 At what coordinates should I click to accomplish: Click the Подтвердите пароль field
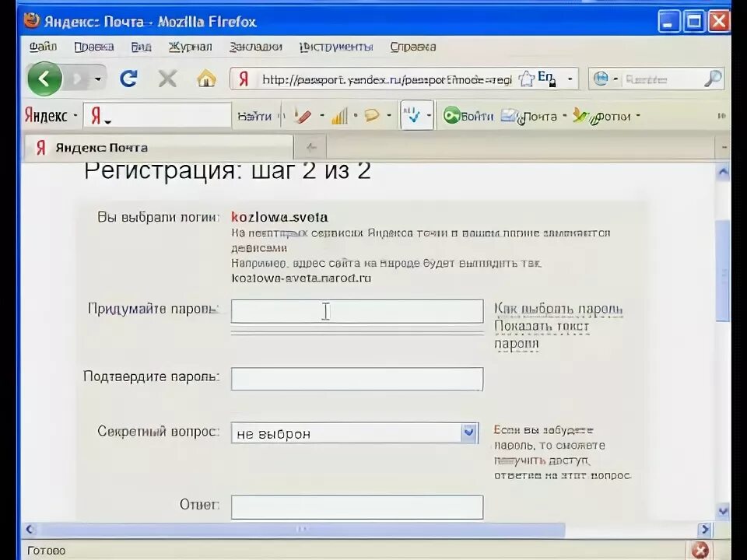357,379
